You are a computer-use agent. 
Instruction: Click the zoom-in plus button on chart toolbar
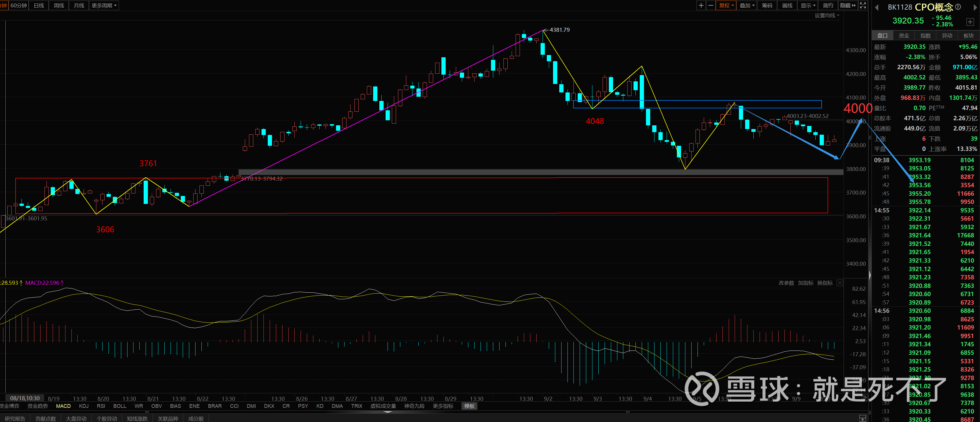tap(701, 5)
